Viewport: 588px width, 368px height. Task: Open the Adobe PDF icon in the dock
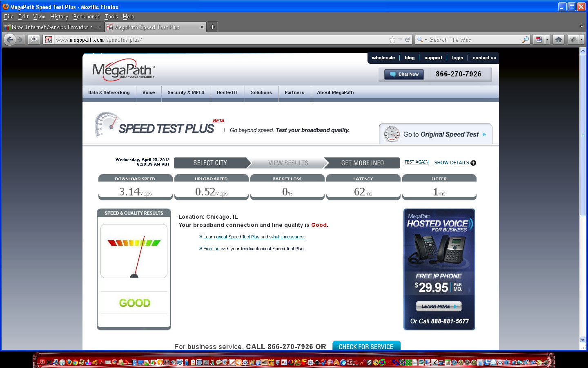[100, 362]
